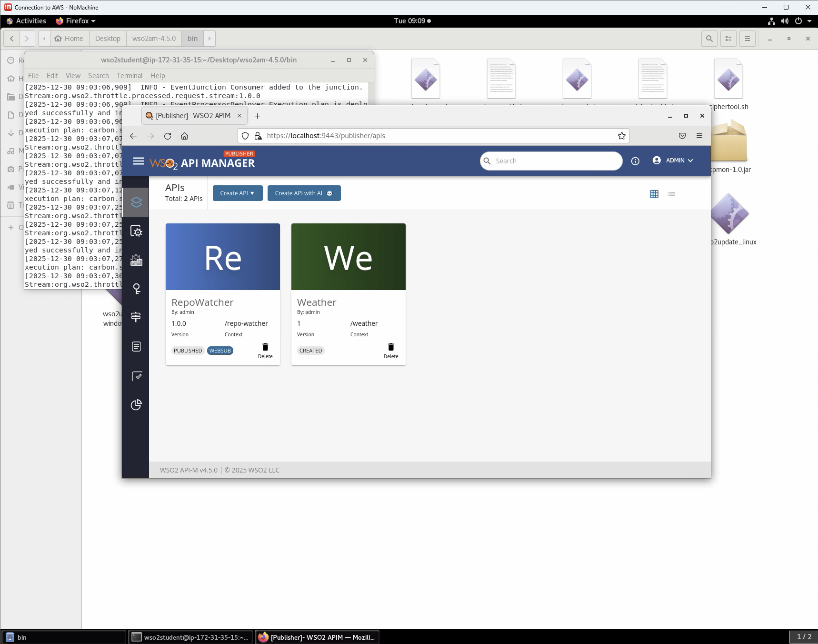This screenshot has width=818, height=644.
Task: Toggle the hamburger navigation menu
Action: point(139,161)
